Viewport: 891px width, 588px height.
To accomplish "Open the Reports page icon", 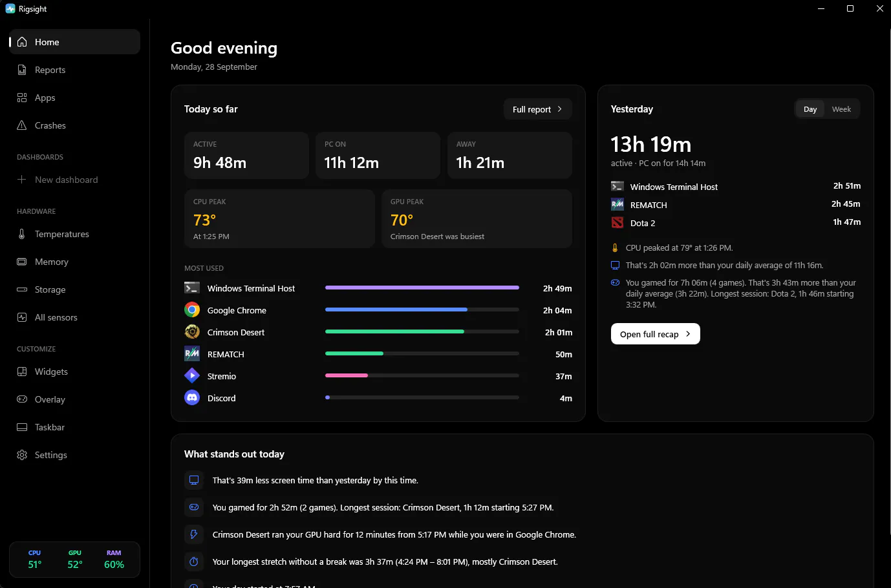I will click(x=22, y=70).
